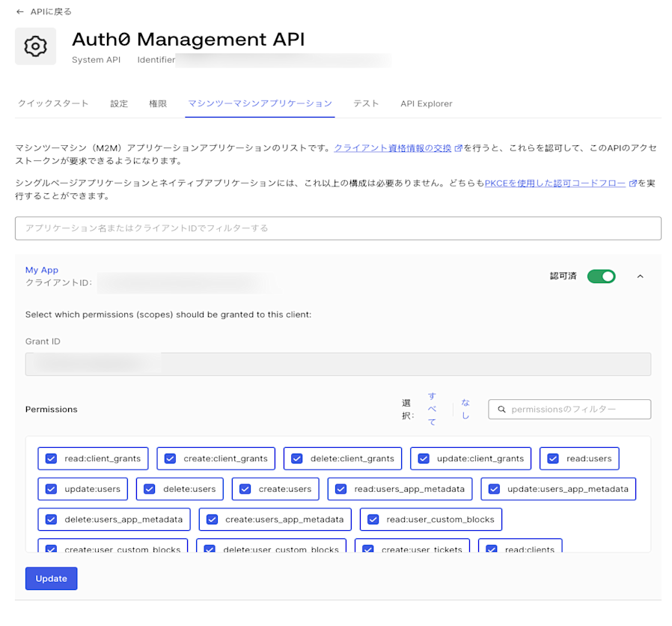672x626 pixels.
Task: Click external link icon after PKCE認可コードフロー
Action: (632, 183)
